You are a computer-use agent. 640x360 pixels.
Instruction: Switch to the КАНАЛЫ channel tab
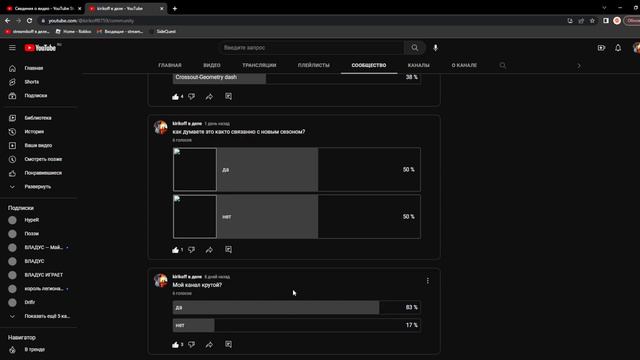pyautogui.click(x=418, y=65)
